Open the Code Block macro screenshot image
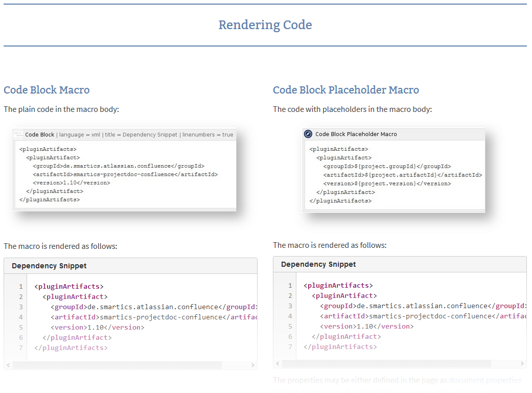The width and height of the screenshot is (532, 393). [x=124, y=169]
